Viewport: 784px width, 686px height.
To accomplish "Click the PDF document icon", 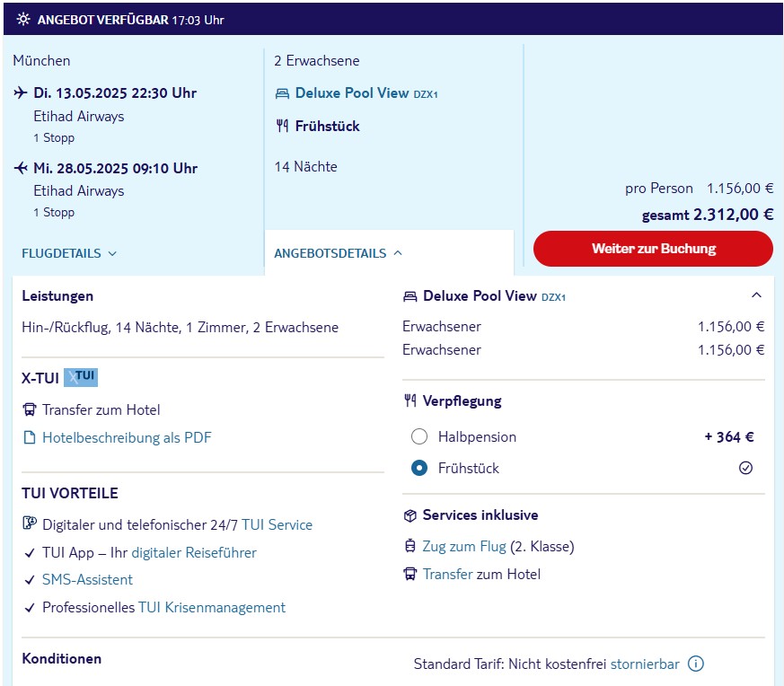I will [x=30, y=438].
